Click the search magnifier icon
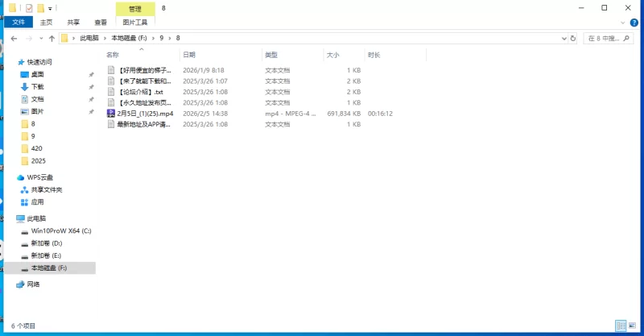Viewport: 644px width, 336px height. pyautogui.click(x=626, y=38)
